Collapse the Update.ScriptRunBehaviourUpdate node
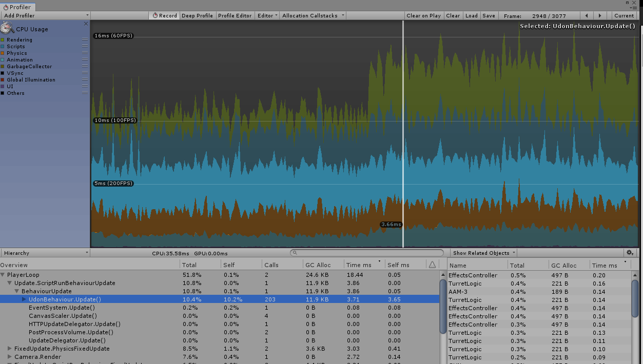This screenshot has height=364, width=643. [x=10, y=283]
